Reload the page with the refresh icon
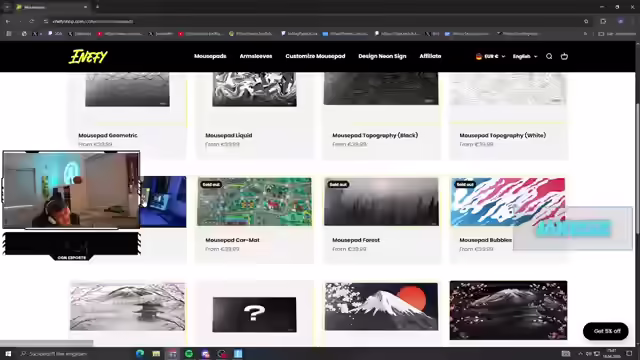Image resolution: width=640 pixels, height=360 pixels. click(31, 21)
